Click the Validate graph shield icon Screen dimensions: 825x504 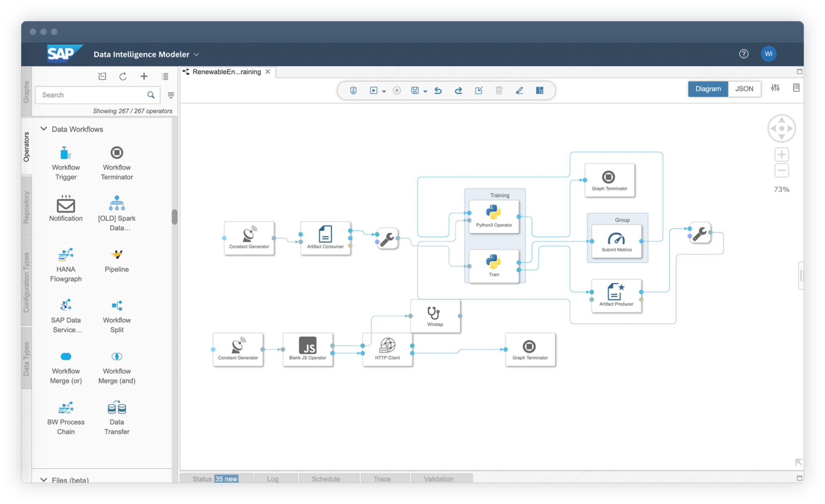click(x=353, y=90)
